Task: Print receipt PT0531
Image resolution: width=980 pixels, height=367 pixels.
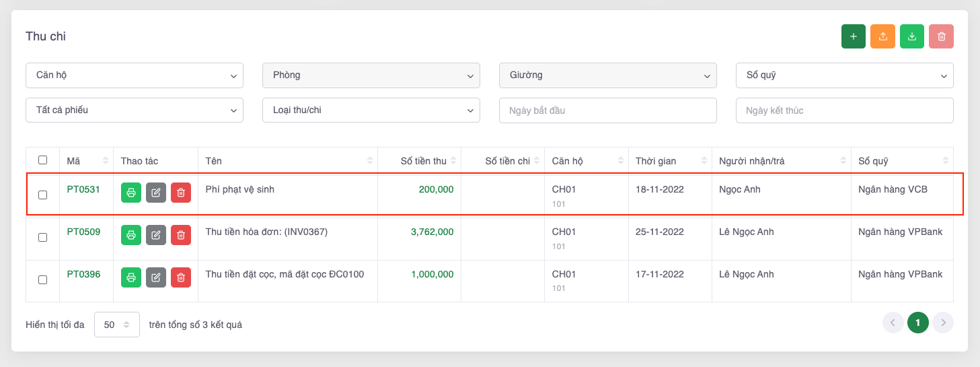Action: click(131, 193)
